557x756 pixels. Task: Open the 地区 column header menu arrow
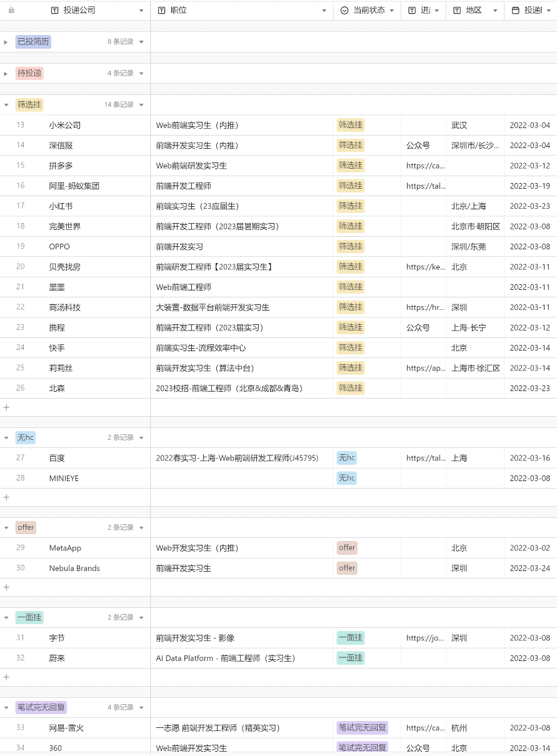click(x=495, y=11)
